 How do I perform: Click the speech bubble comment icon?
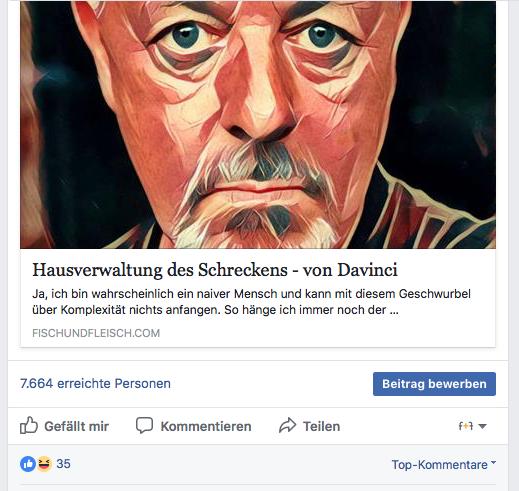pos(144,425)
